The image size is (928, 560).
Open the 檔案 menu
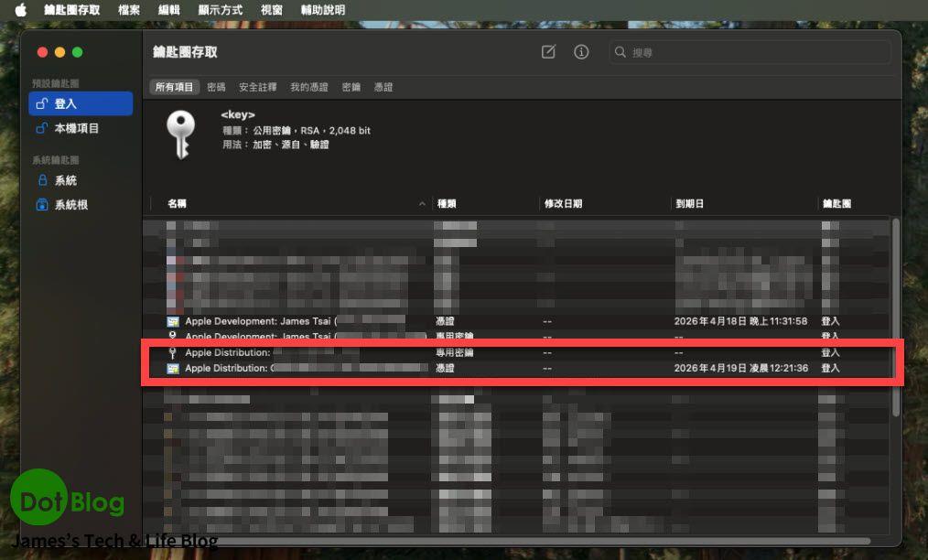pyautogui.click(x=129, y=10)
